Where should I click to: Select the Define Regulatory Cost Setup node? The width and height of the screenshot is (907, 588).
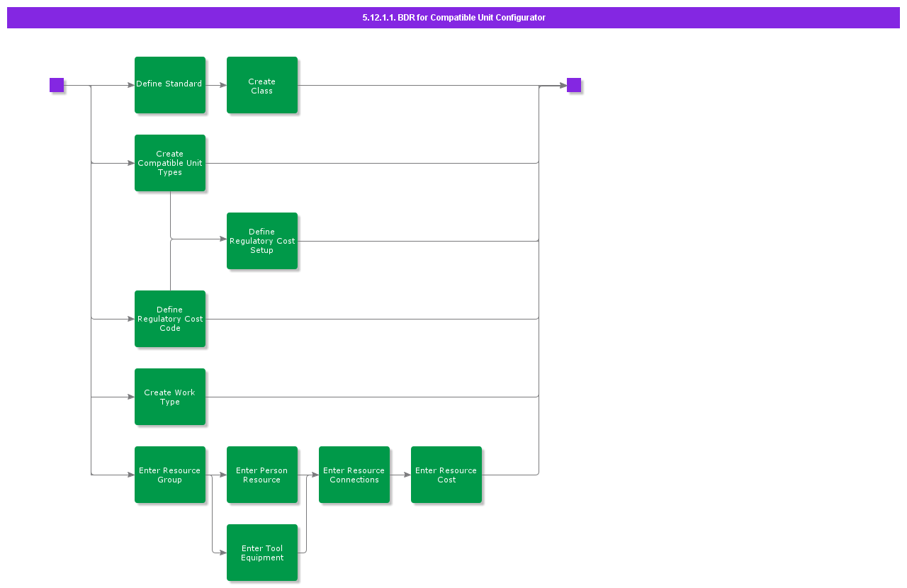coord(262,241)
